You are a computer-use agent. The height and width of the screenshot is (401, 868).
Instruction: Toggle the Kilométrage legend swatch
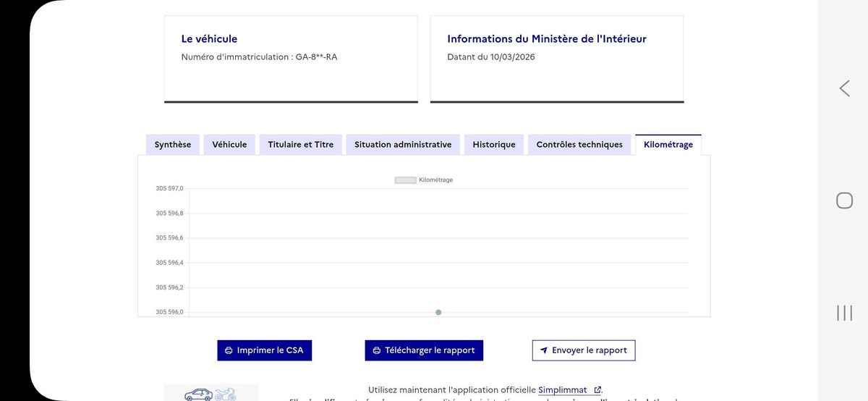point(405,180)
